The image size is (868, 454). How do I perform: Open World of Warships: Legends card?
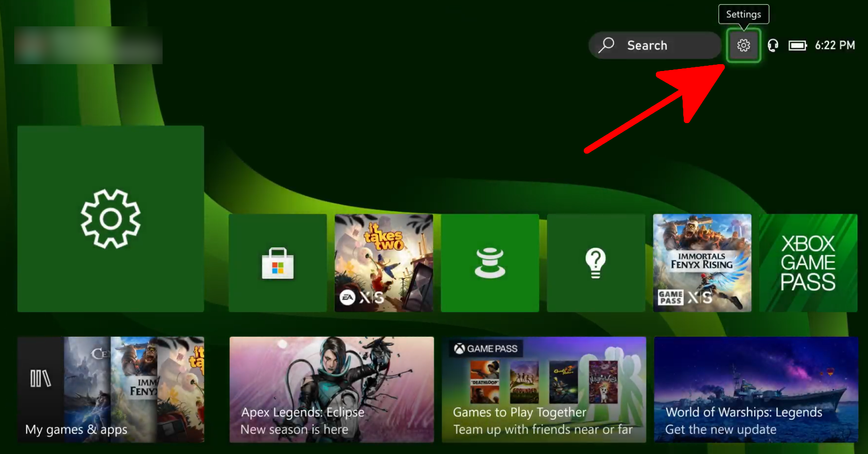coord(756,390)
